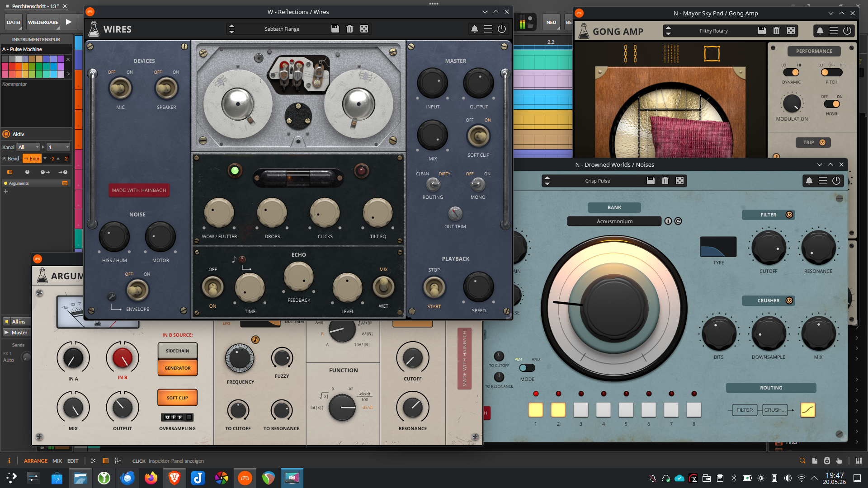Toggle the SOFT CLIP switch in Wires
Viewport: 868px width, 488px height.
478,136
